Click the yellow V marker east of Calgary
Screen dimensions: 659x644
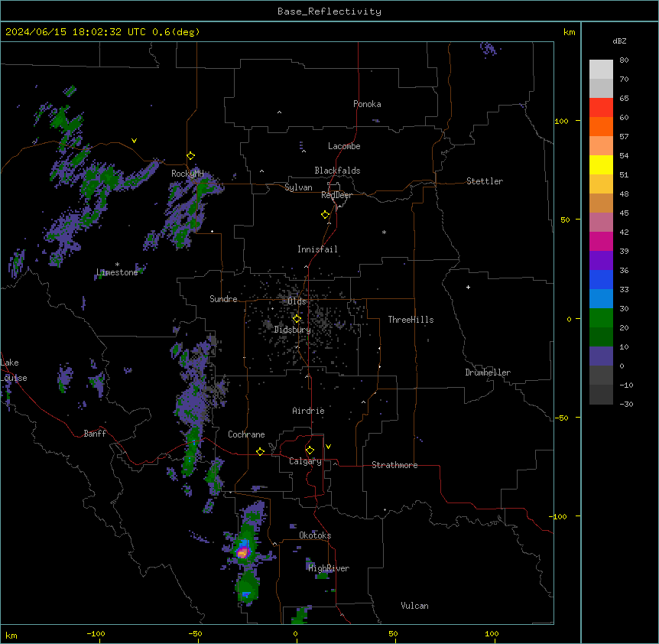(x=328, y=447)
